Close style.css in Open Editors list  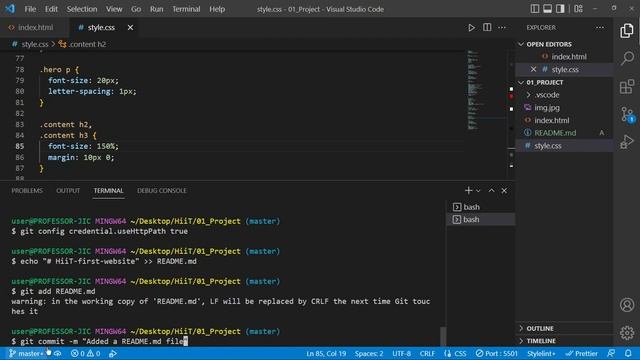pyautogui.click(x=533, y=69)
